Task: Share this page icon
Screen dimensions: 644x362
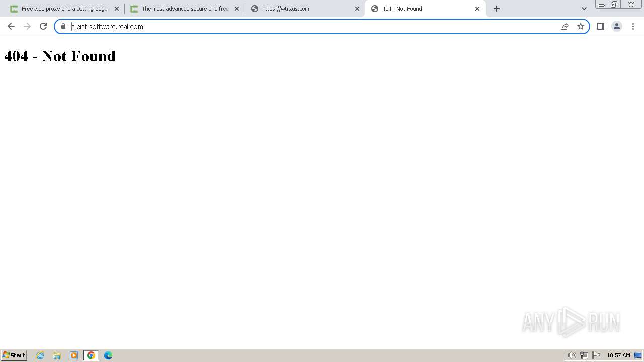Action: click(x=565, y=26)
